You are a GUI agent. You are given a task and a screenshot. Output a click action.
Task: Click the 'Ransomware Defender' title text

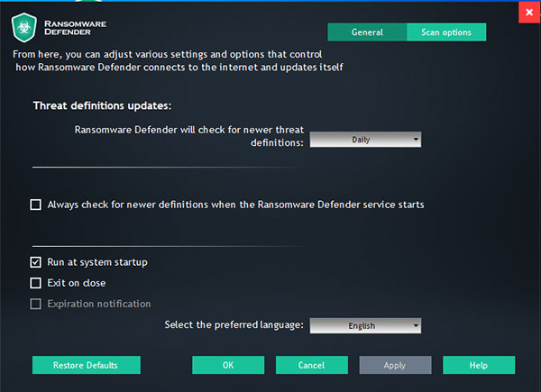click(x=75, y=28)
